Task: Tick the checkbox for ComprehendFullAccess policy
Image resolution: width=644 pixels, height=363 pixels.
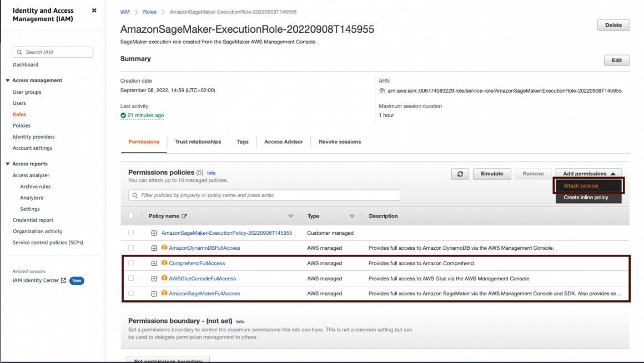Action: [131, 263]
